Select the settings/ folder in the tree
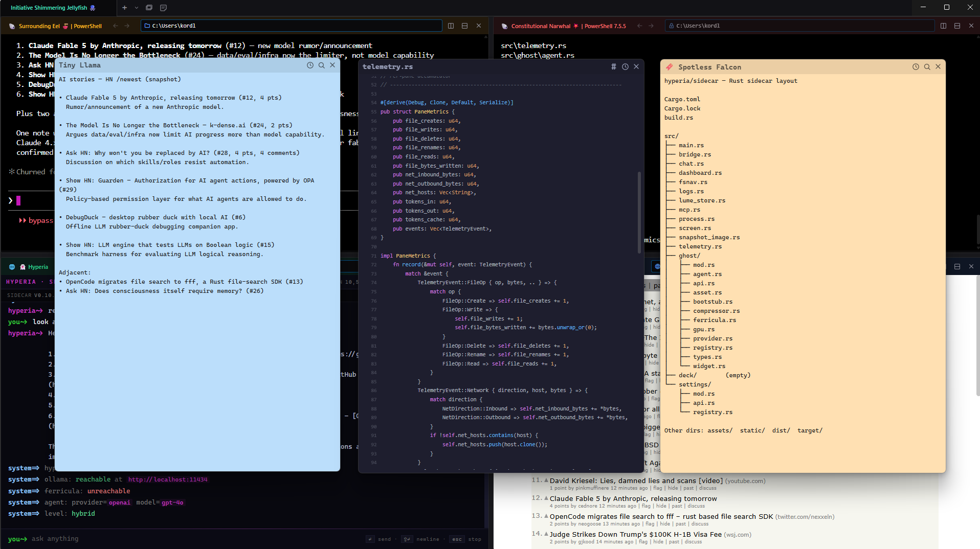The image size is (980, 549). [x=695, y=384]
